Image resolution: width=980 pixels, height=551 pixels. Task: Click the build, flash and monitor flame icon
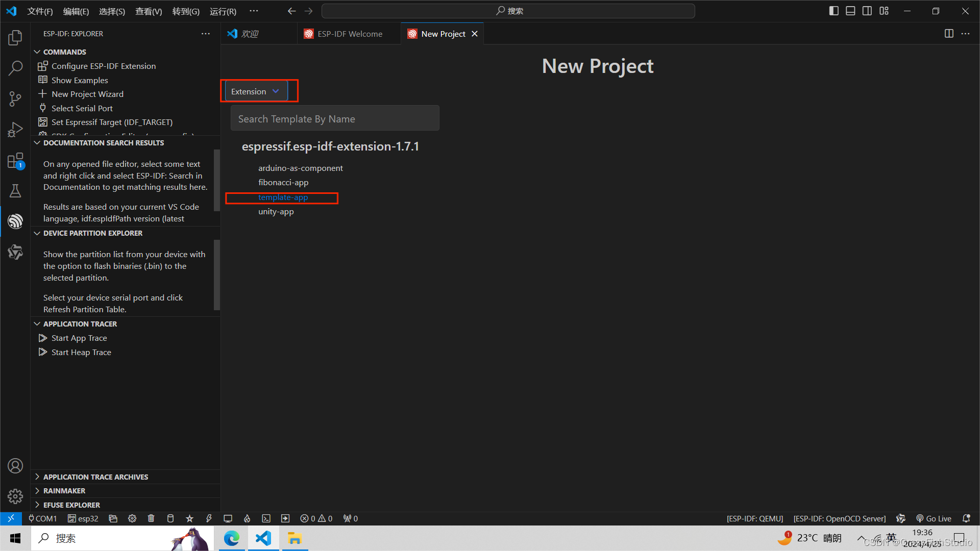click(x=247, y=518)
